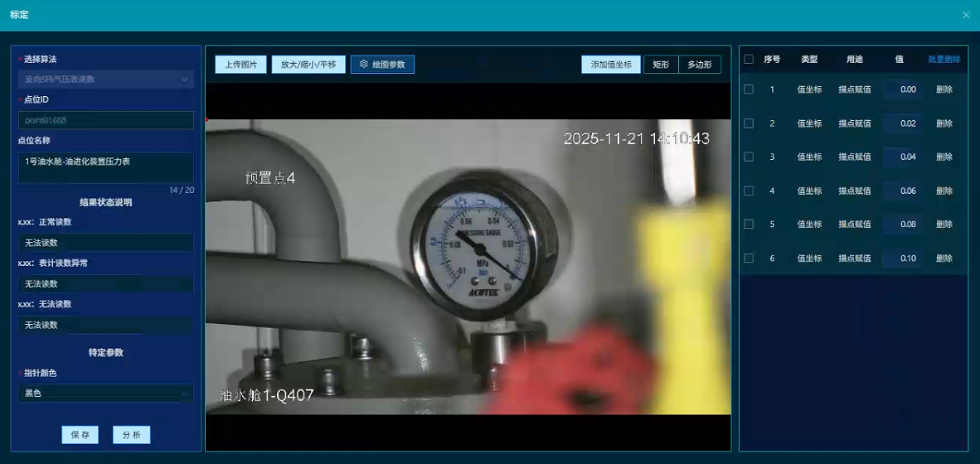Select the 放大/缩小/平移 tool
The height and width of the screenshot is (464, 980).
[308, 65]
